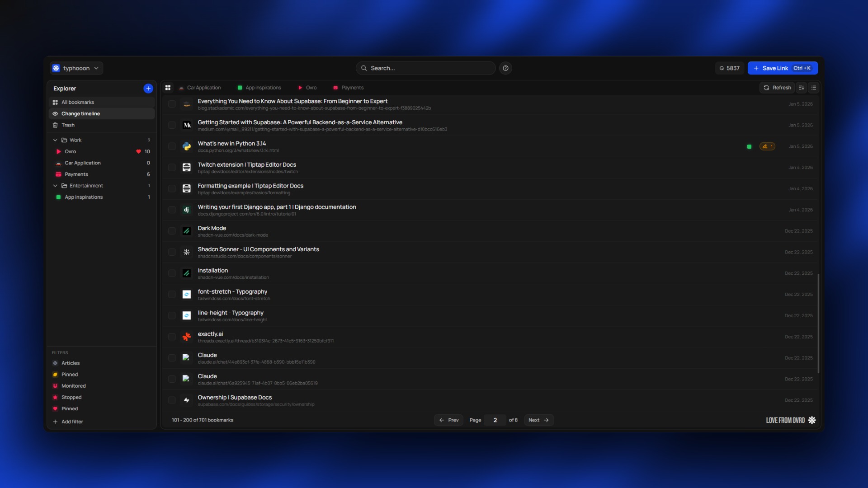This screenshot has width=868, height=488.
Task: Switch to the App inspirations tab
Action: pos(259,88)
